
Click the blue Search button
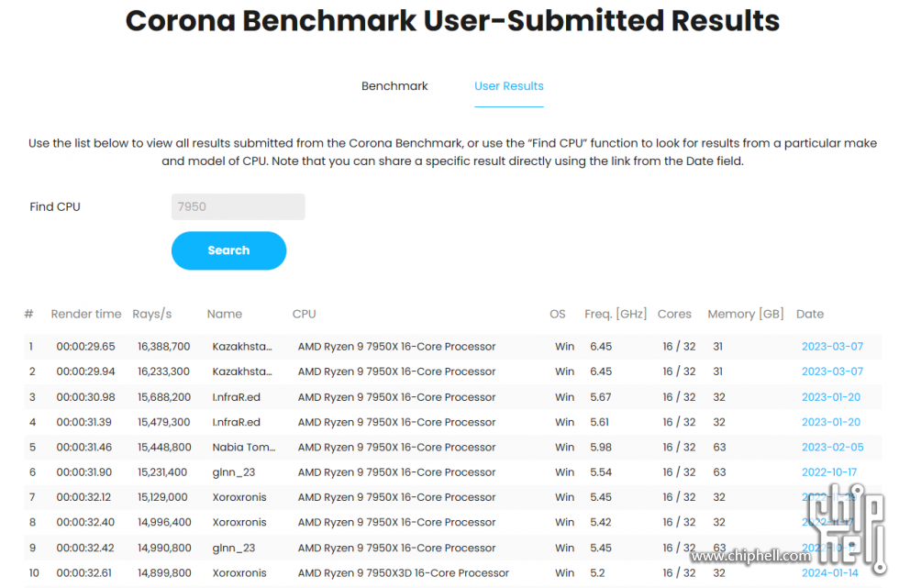click(x=228, y=250)
